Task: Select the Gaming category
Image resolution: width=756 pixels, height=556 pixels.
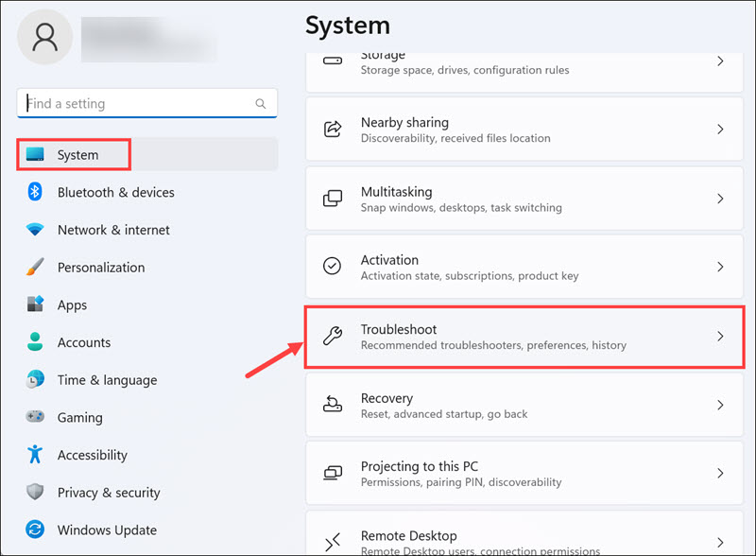Action: 79,418
